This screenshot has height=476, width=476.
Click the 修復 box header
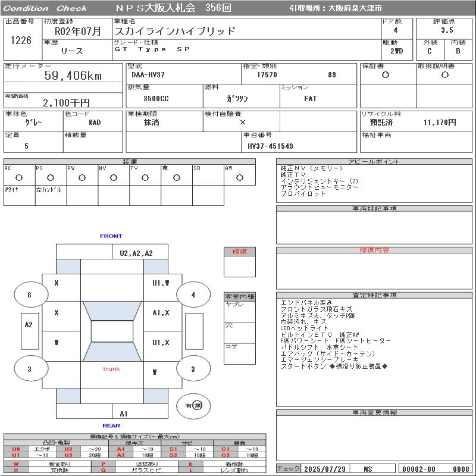pos(240,251)
